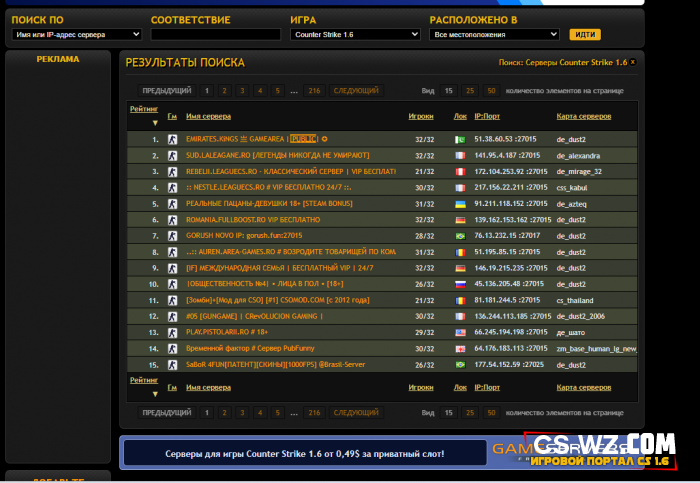Go to page 2 in top pagination
Screen dimensions: 700x483
[224, 90]
